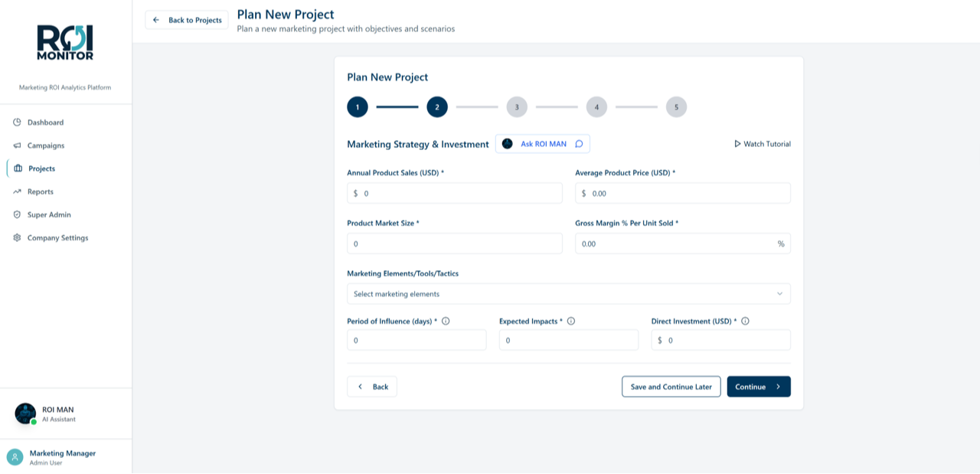
Task: Click Expected Impacts info icon
Action: 571,322
